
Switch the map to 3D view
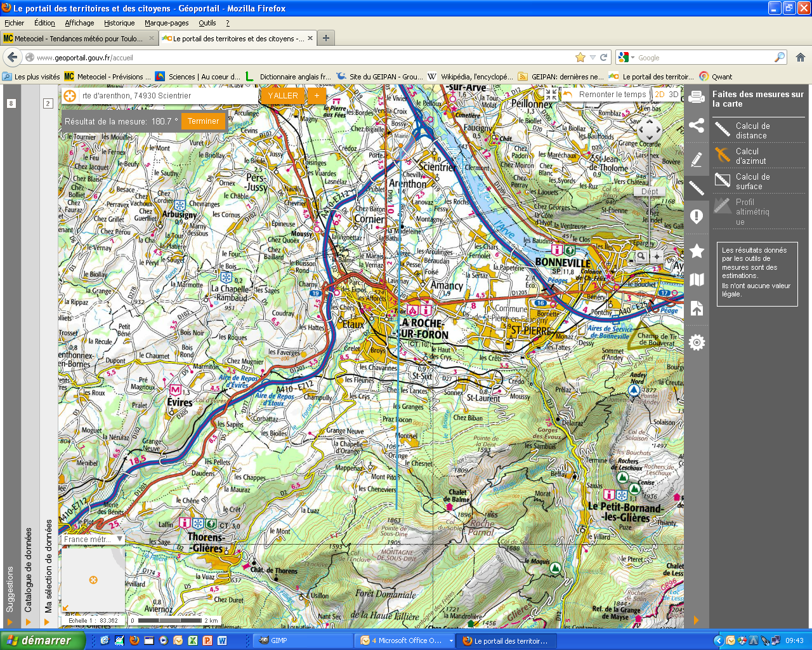tap(674, 95)
